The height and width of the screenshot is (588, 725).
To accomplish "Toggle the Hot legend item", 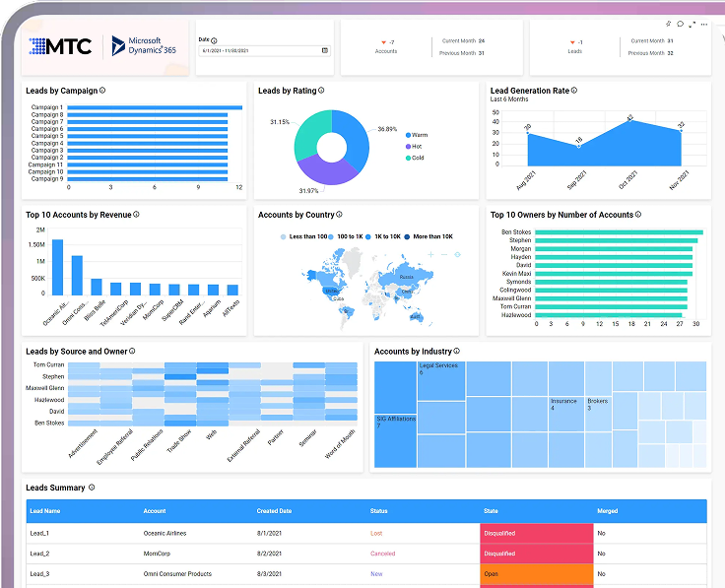I will [x=413, y=146].
